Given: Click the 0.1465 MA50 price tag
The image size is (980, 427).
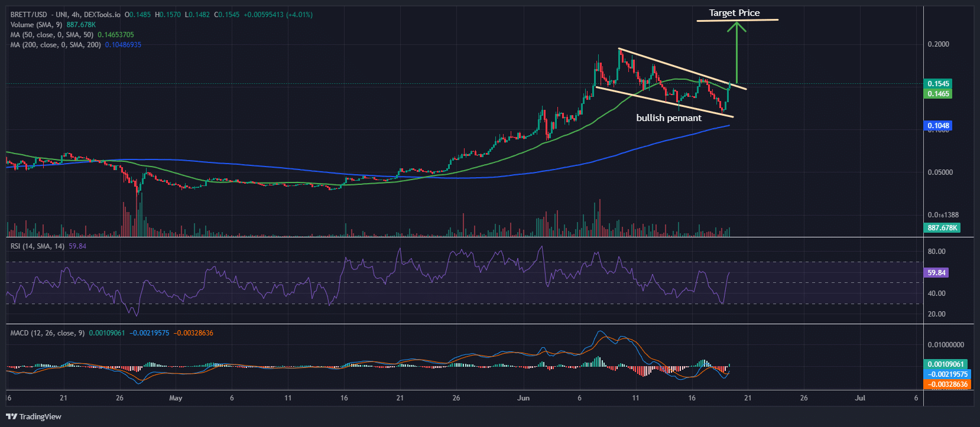Looking at the screenshot, I should point(938,94).
